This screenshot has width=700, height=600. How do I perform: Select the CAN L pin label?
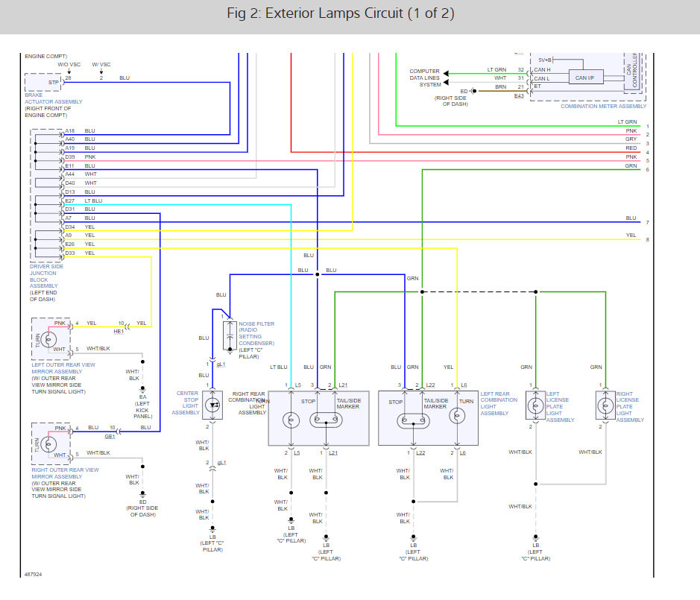pos(541,78)
